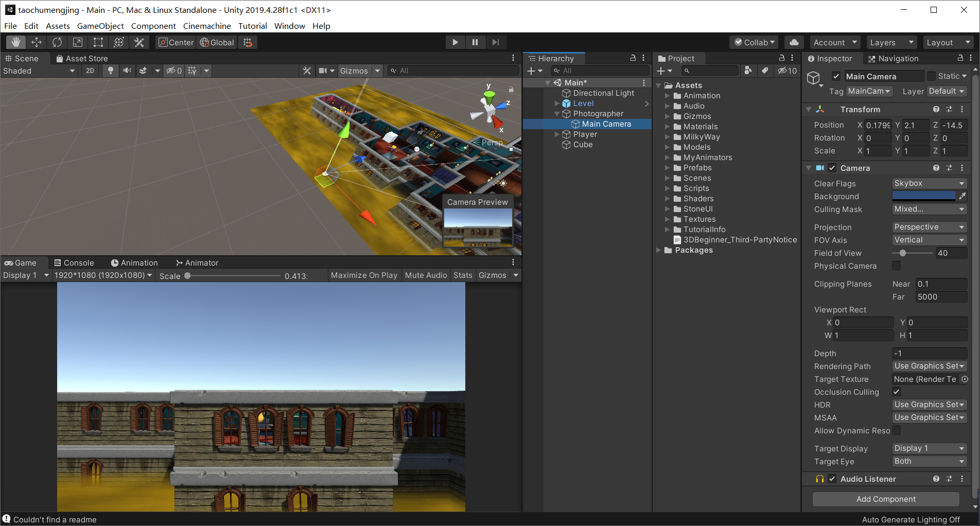Open scene effects (skybox) toggle icon
This screenshot has width=980, height=526.
(x=143, y=71)
